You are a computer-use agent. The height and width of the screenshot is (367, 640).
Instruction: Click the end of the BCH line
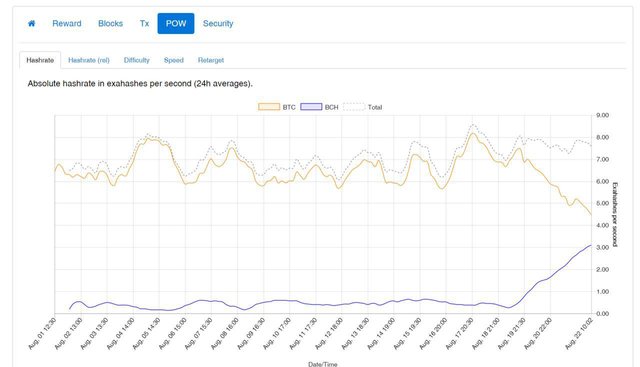click(x=591, y=245)
